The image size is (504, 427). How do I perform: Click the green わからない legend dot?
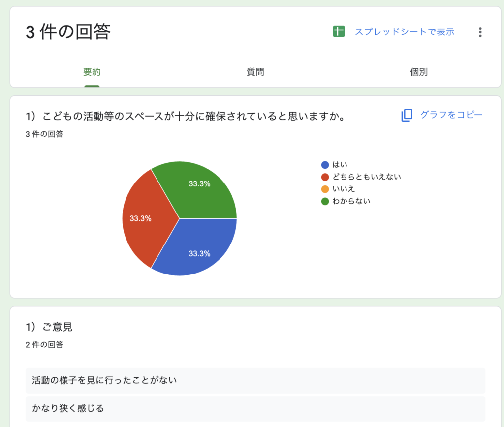tap(325, 201)
